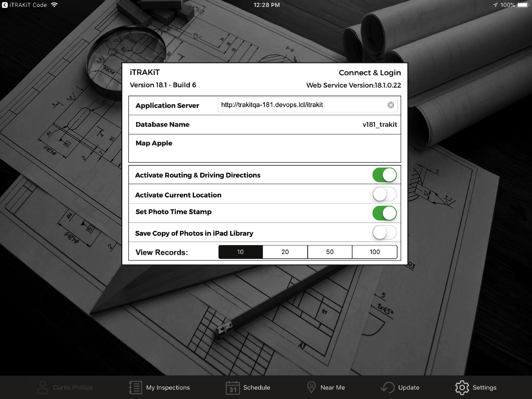Tap the View Records: label
The width and height of the screenshot is (532, 399).
pos(162,252)
